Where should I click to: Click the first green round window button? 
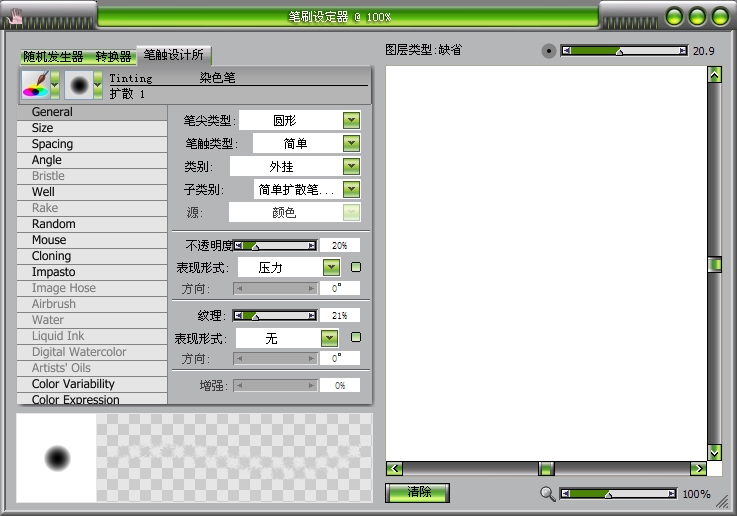(674, 17)
